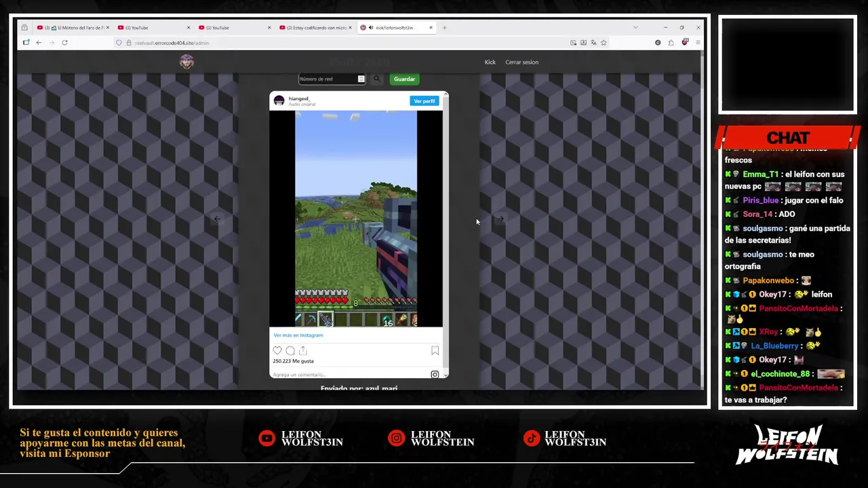Open a new browser tab
868x488 pixels.
click(444, 28)
